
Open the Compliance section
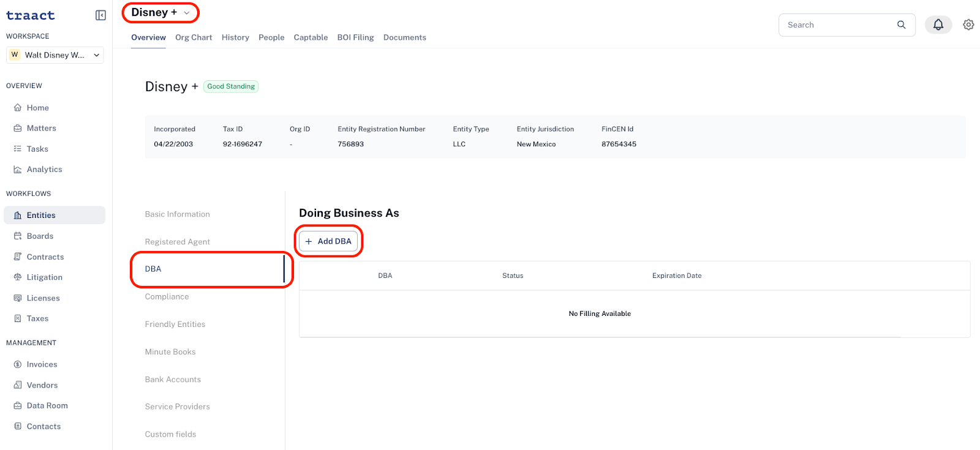(x=167, y=297)
